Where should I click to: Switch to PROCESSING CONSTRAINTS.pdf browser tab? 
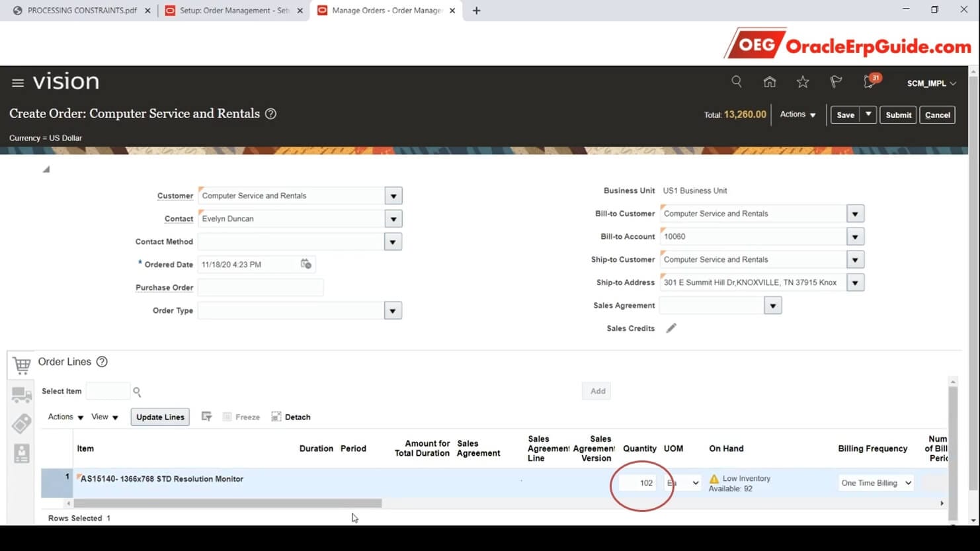point(81,11)
